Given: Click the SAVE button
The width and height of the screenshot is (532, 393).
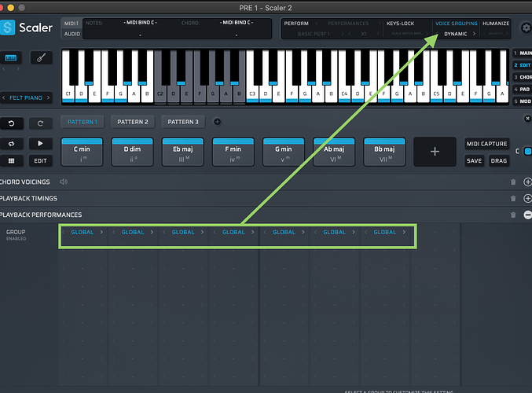Looking at the screenshot, I should (x=474, y=161).
